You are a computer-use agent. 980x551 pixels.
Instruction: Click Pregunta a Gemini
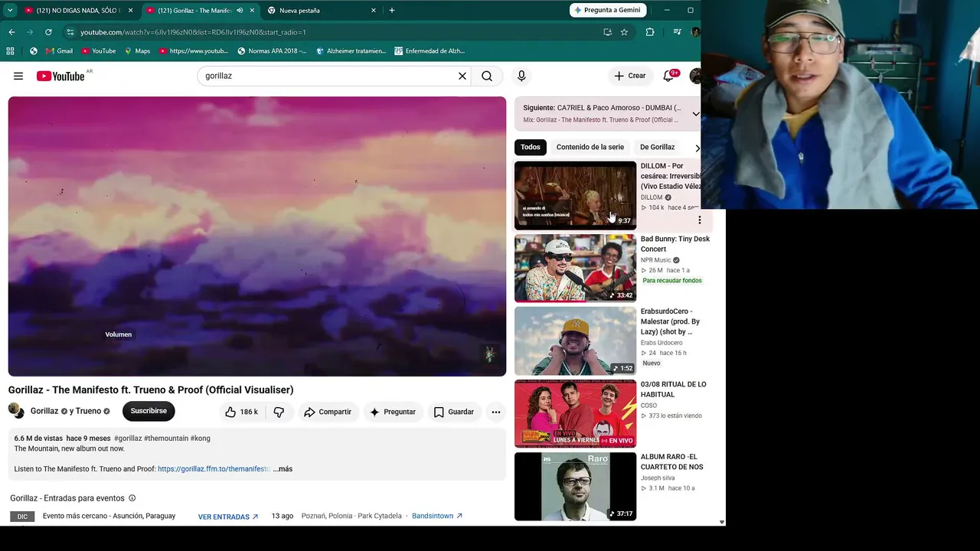pyautogui.click(x=609, y=10)
